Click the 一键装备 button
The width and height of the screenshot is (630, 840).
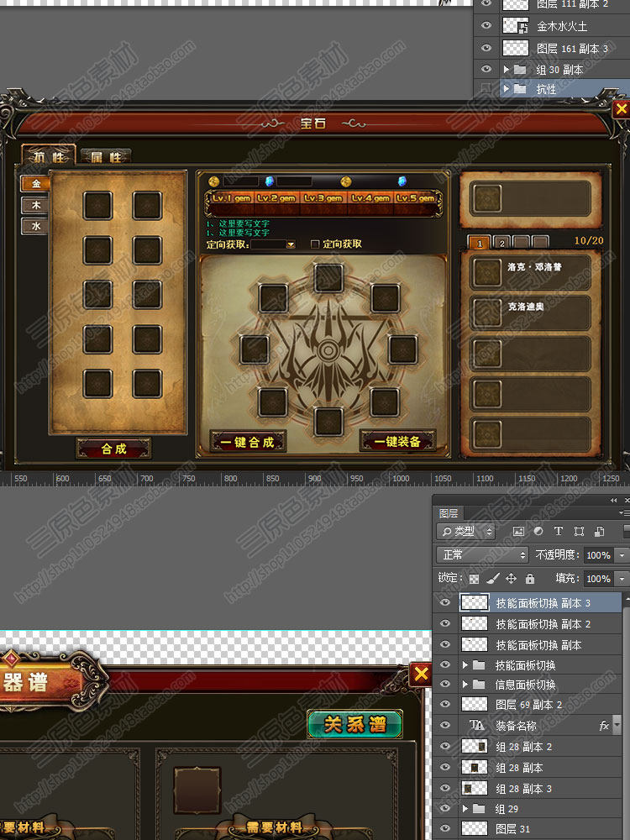397,442
